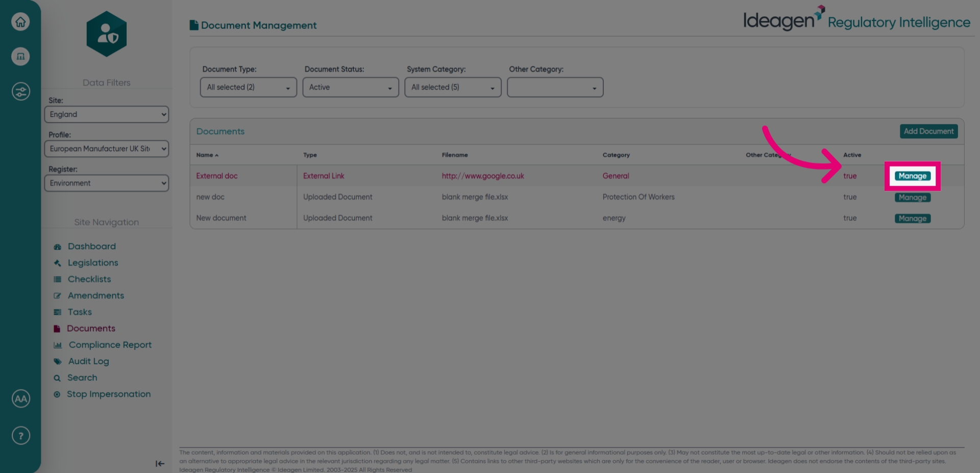Click the Amendments edit icon
The image size is (980, 473).
pyautogui.click(x=57, y=296)
